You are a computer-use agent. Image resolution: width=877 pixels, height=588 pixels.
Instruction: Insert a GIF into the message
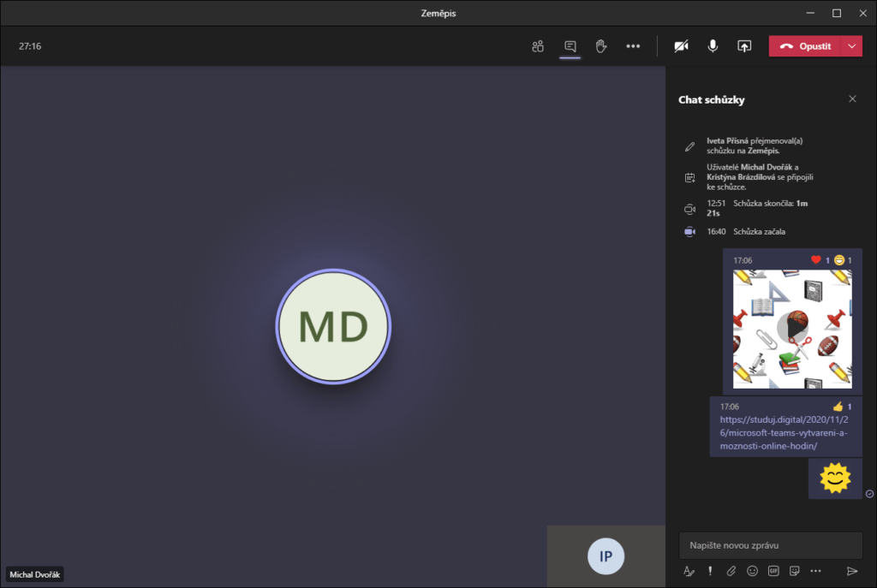point(773,571)
